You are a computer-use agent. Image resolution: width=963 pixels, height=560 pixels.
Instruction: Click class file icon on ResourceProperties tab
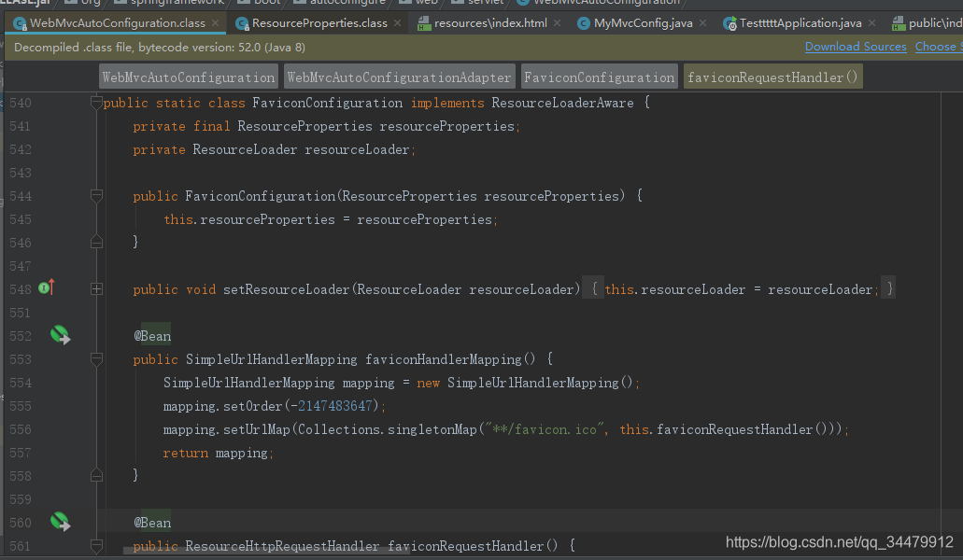click(242, 24)
